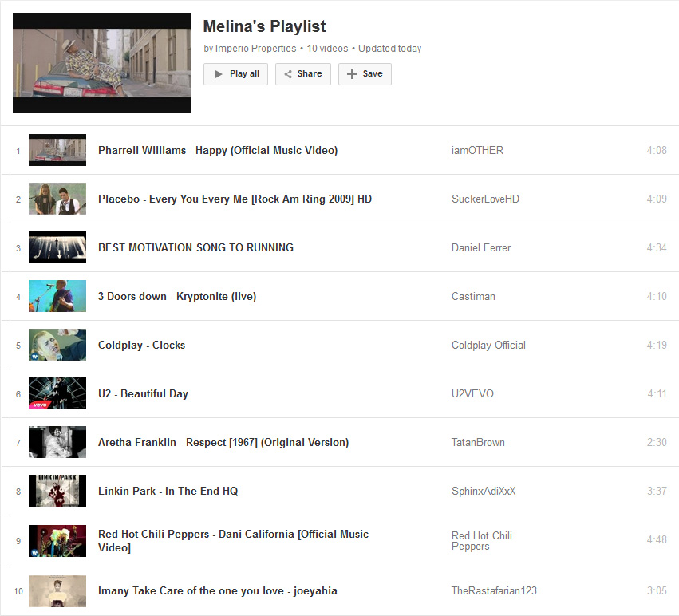679x616 pixels.
Task: Visit the SuckerLoveHD channel
Action: pos(485,199)
